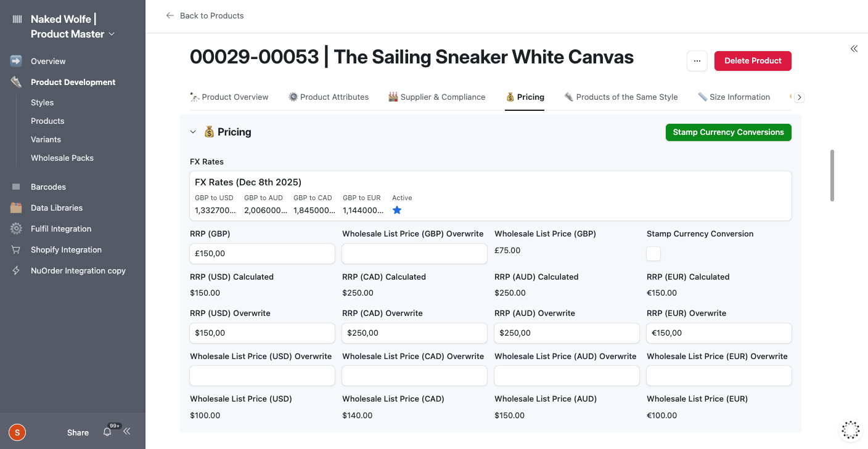Click the gear icon on the Product Attributes tab

293,97
